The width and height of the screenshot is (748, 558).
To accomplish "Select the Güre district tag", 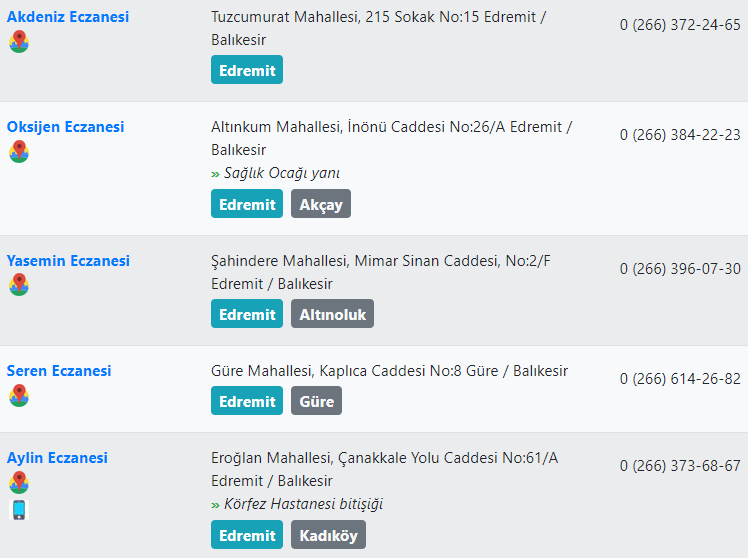I will tap(316, 401).
